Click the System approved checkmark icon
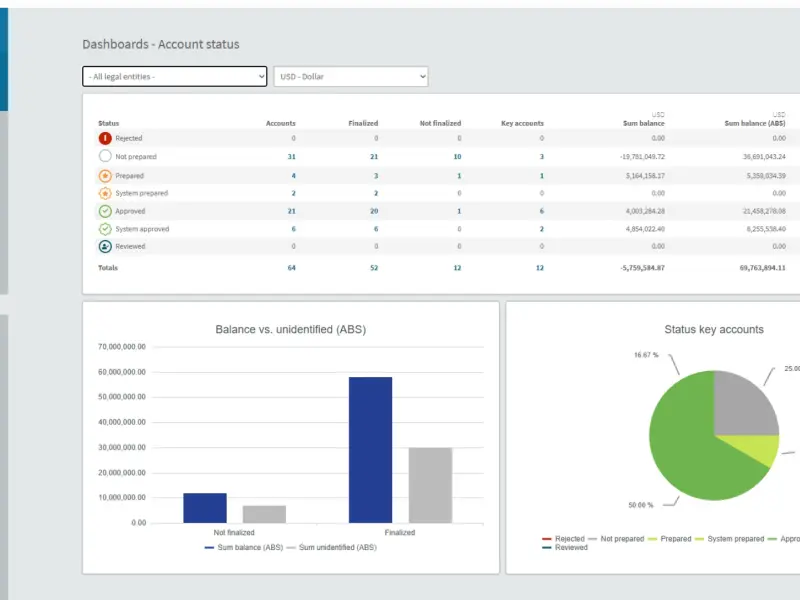 [x=105, y=229]
